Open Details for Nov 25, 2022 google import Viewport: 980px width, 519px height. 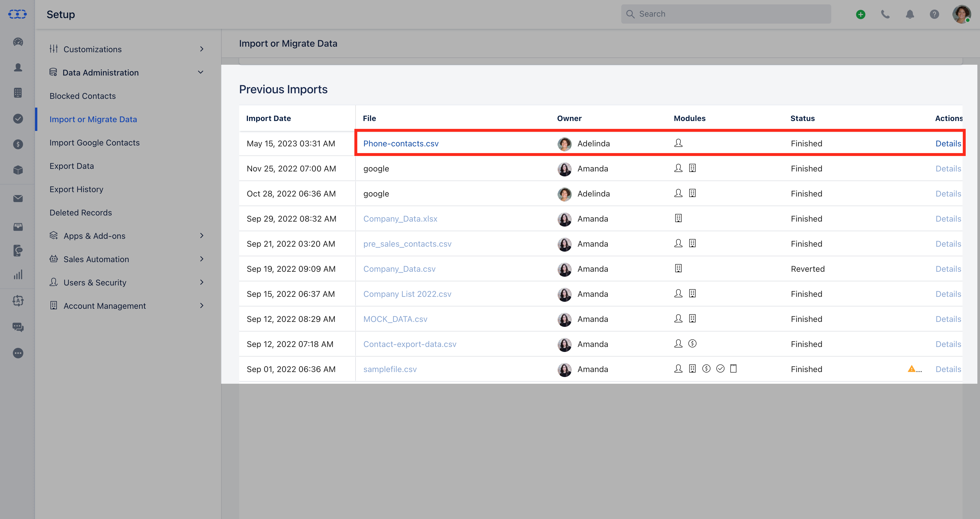948,169
